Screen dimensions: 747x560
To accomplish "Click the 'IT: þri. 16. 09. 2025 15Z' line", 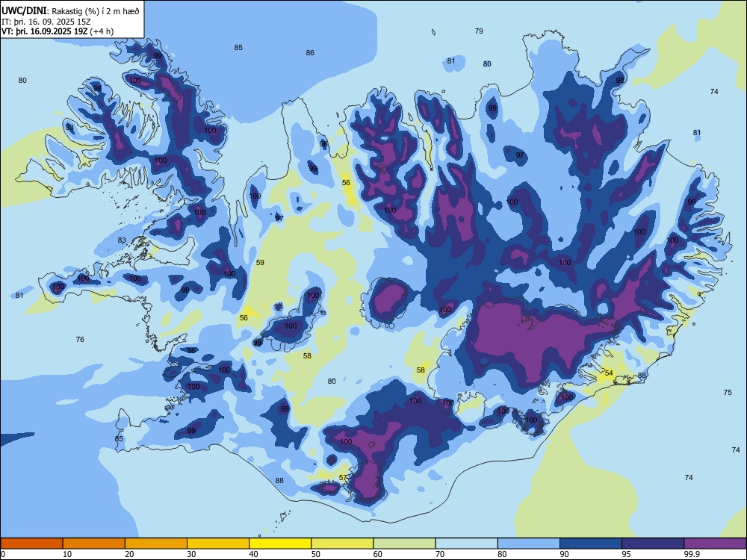I will 46,22.
